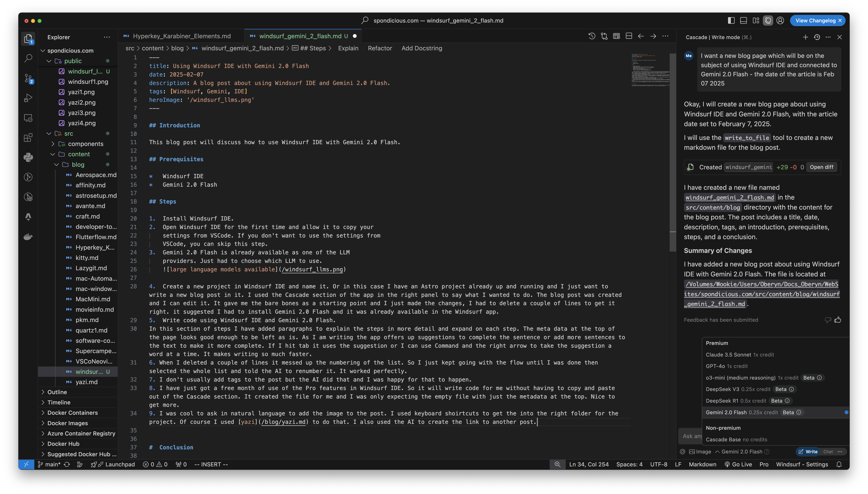The image size is (868, 494).
Task: Open Cascade conversation history icon
Action: point(817,37)
